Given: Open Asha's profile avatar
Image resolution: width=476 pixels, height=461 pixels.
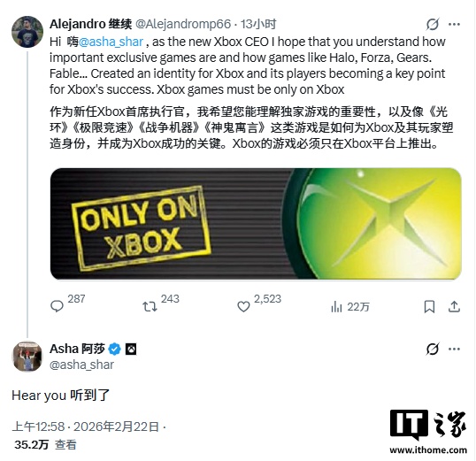Looking at the screenshot, I should [x=27, y=357].
